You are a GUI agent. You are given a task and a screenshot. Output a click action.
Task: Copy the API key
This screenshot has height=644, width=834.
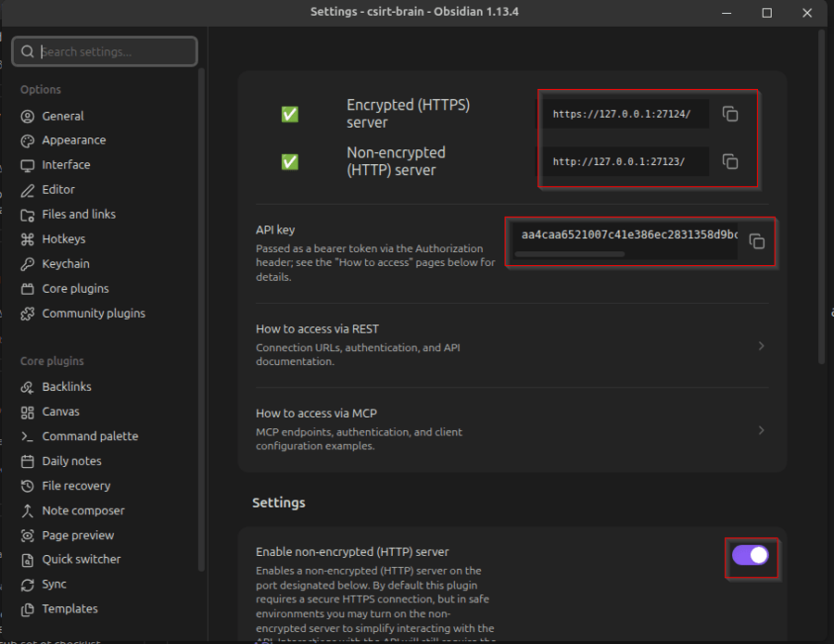click(756, 242)
